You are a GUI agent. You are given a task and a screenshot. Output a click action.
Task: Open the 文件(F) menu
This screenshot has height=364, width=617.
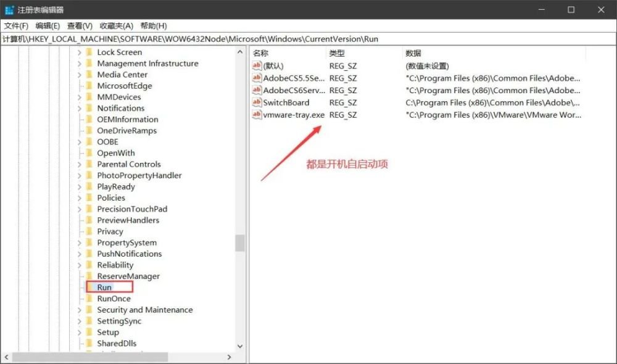click(x=16, y=26)
